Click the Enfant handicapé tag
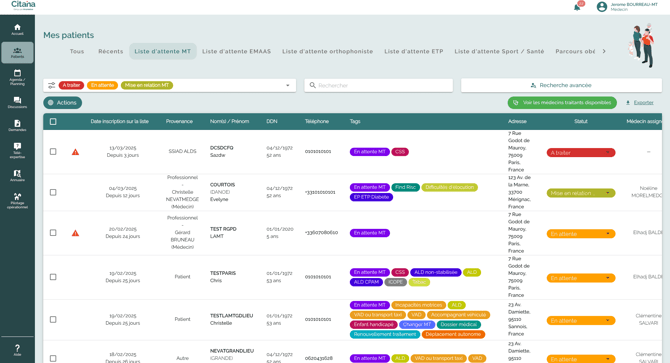 tap(374, 325)
